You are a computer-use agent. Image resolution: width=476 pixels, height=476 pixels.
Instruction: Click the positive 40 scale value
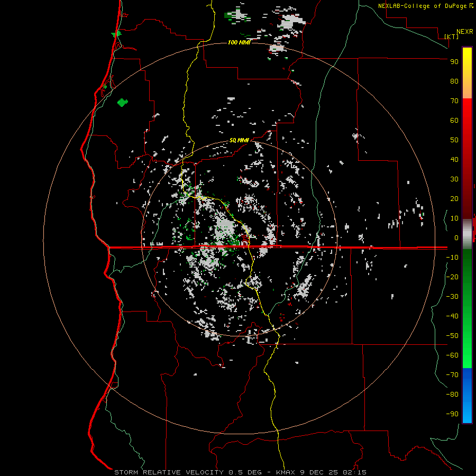point(454,159)
